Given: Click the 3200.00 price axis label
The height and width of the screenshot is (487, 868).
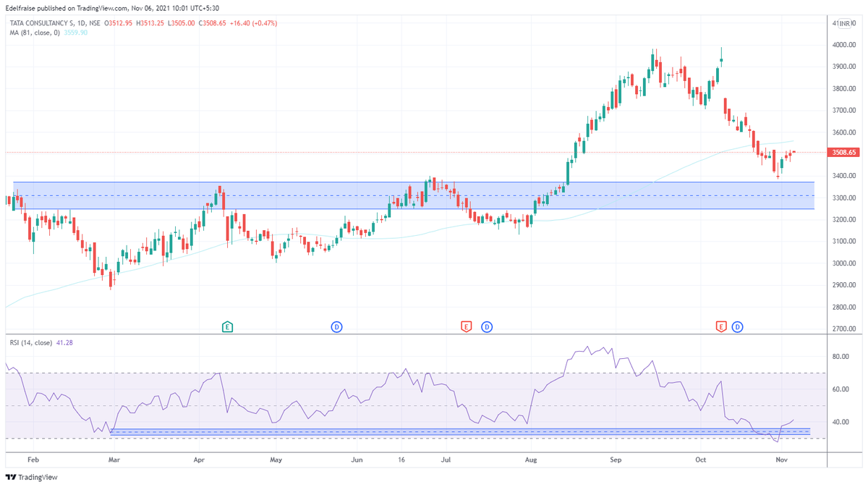Looking at the screenshot, I should tap(844, 220).
